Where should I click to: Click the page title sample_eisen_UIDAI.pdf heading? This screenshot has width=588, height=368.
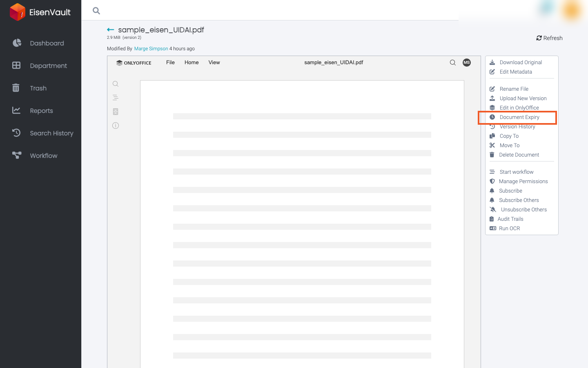coord(161,30)
